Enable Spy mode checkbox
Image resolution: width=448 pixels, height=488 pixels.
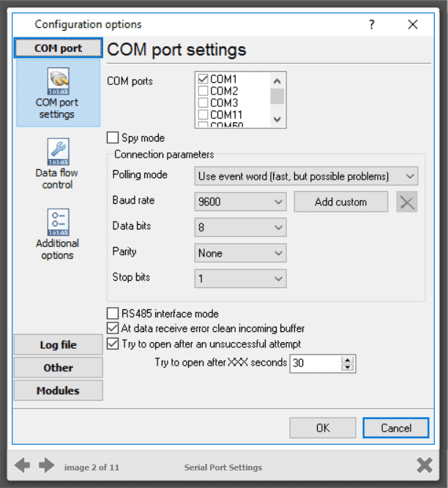coord(113,138)
